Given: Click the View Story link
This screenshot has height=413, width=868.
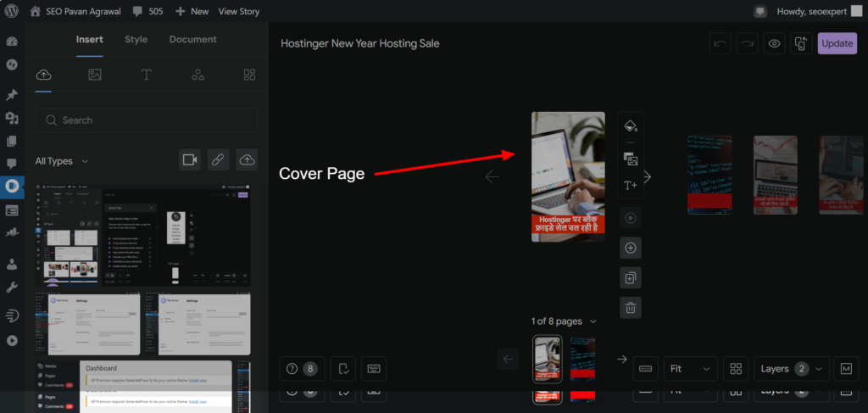Looking at the screenshot, I should (239, 11).
